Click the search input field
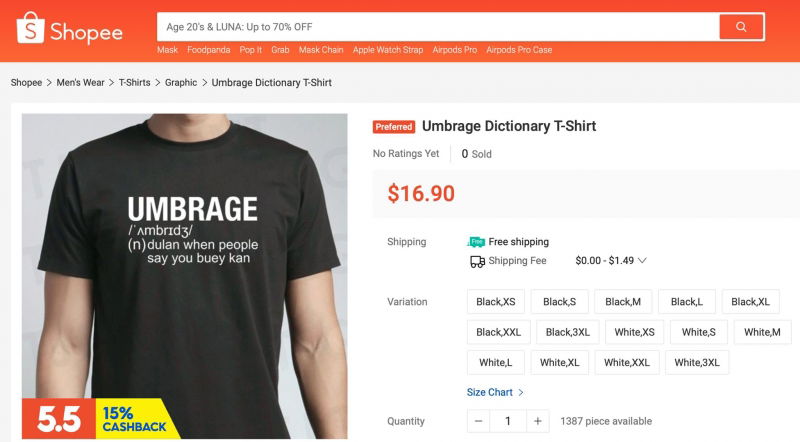This screenshot has width=800, height=442. point(437,27)
